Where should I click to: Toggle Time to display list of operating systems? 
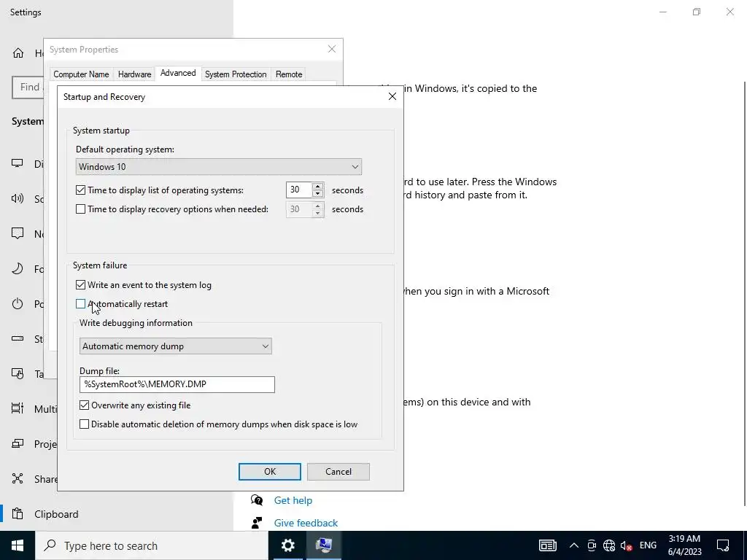[x=80, y=190]
